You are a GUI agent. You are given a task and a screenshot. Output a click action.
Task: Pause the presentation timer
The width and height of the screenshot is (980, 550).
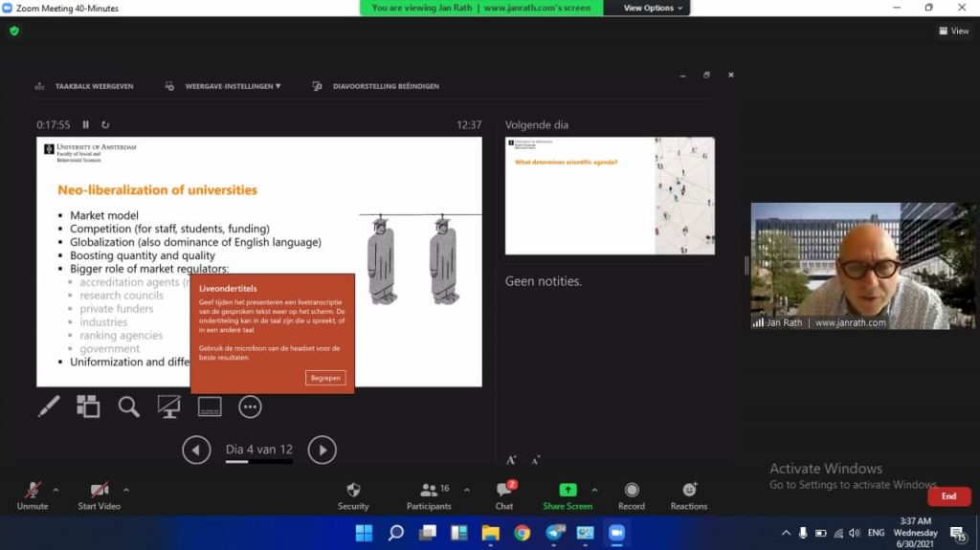tap(86, 124)
